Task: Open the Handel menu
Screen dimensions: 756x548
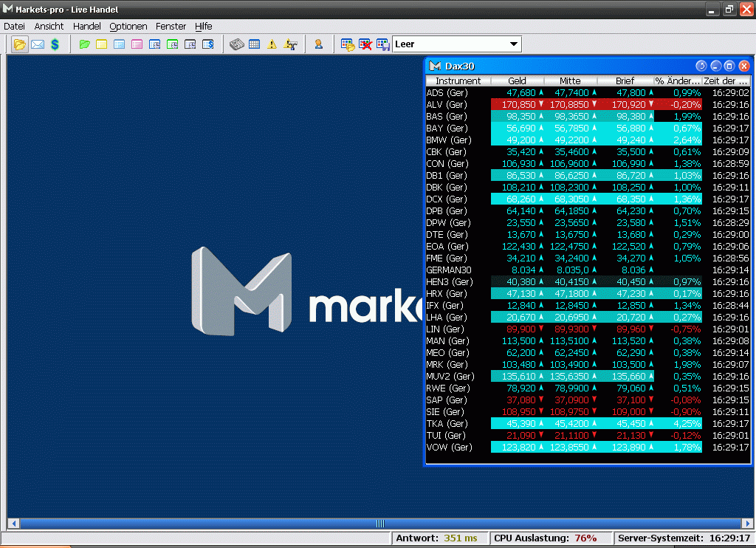Action: [x=86, y=26]
